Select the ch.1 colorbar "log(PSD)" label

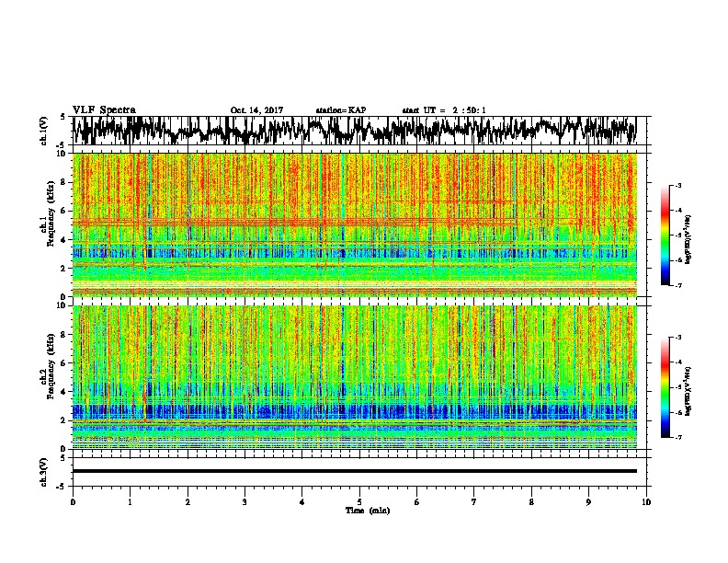[688, 240]
